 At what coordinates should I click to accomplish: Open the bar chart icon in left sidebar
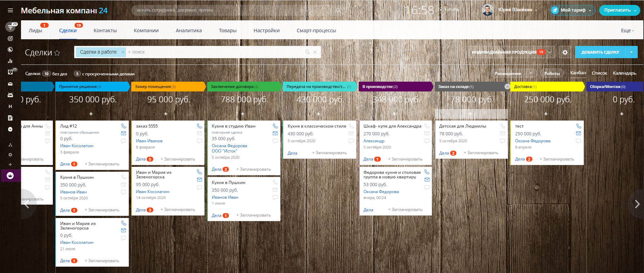pyautogui.click(x=10, y=61)
